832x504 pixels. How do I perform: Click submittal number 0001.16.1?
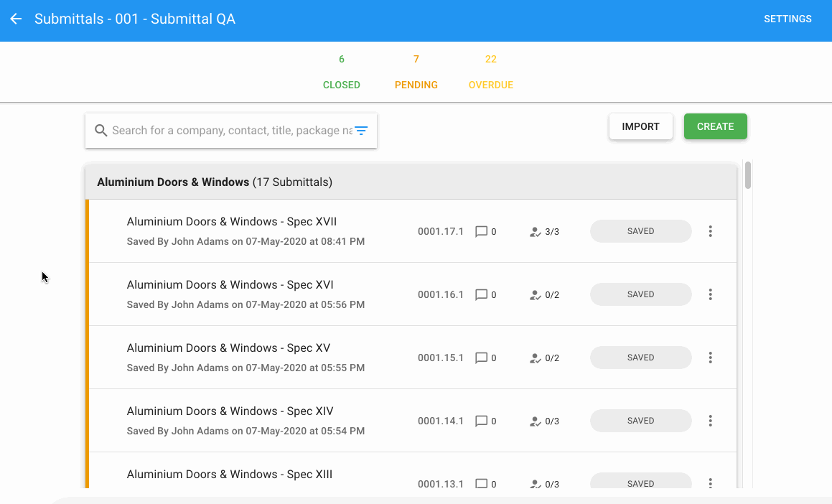point(441,294)
